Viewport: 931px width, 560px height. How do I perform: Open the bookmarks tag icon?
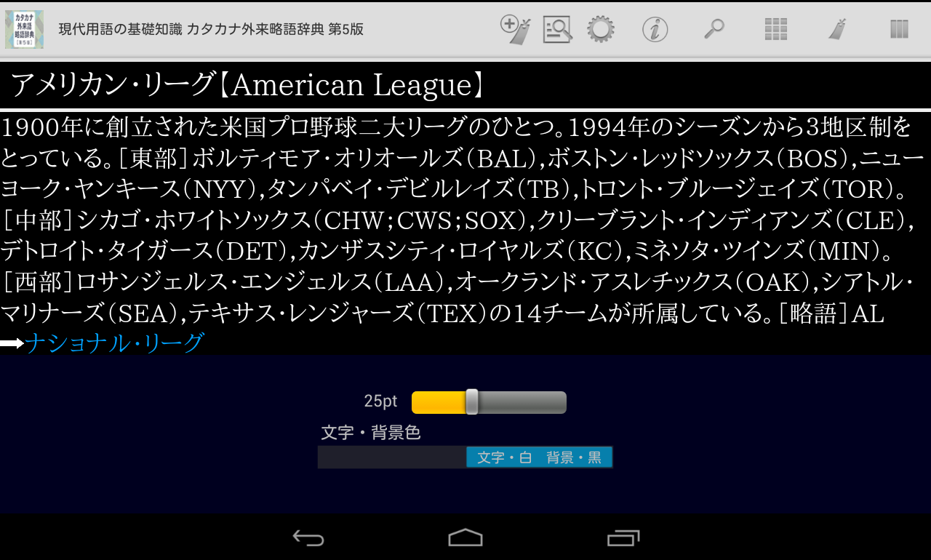pyautogui.click(x=837, y=29)
